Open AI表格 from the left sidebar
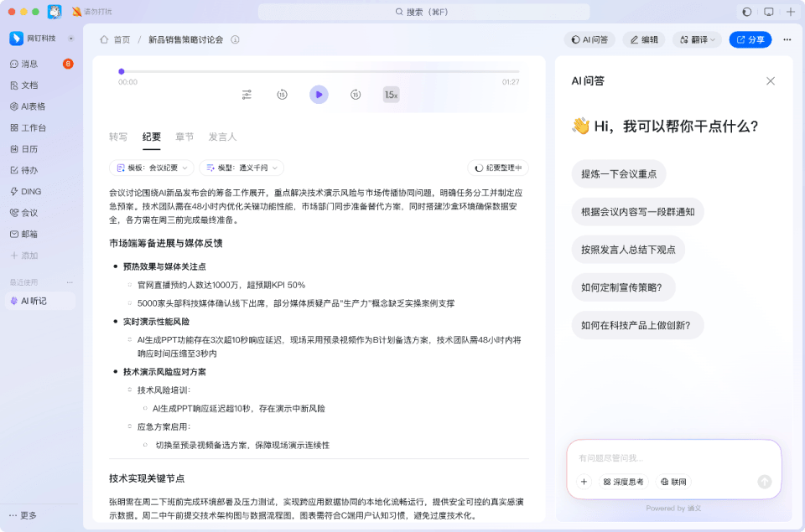805x532 pixels. [34, 106]
